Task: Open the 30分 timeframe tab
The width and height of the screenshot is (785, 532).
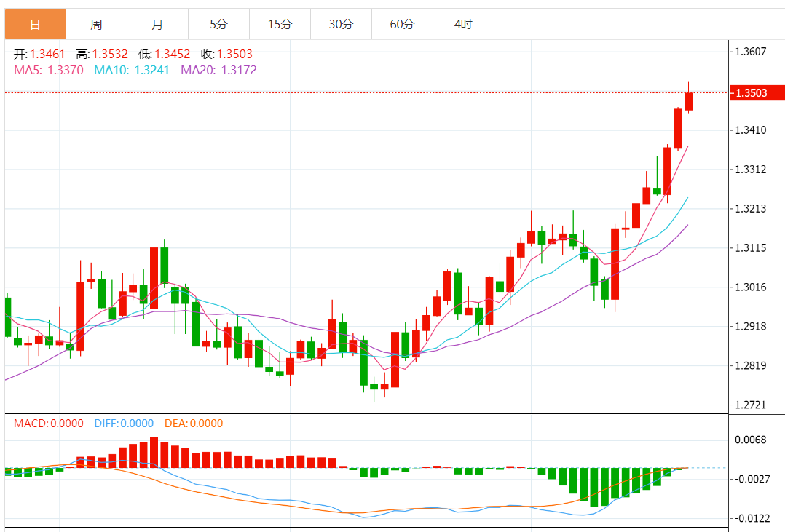Action: pyautogui.click(x=341, y=24)
